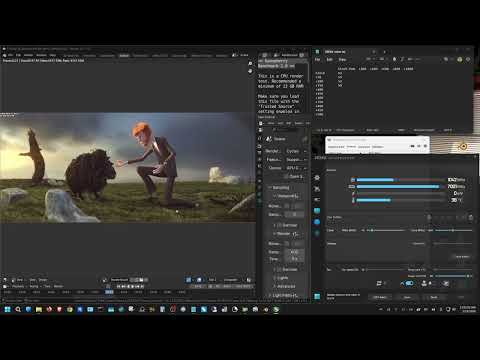Image resolution: width=480 pixels, height=360 pixels.
Task: Open Notepad's View menu
Action: point(342,60)
